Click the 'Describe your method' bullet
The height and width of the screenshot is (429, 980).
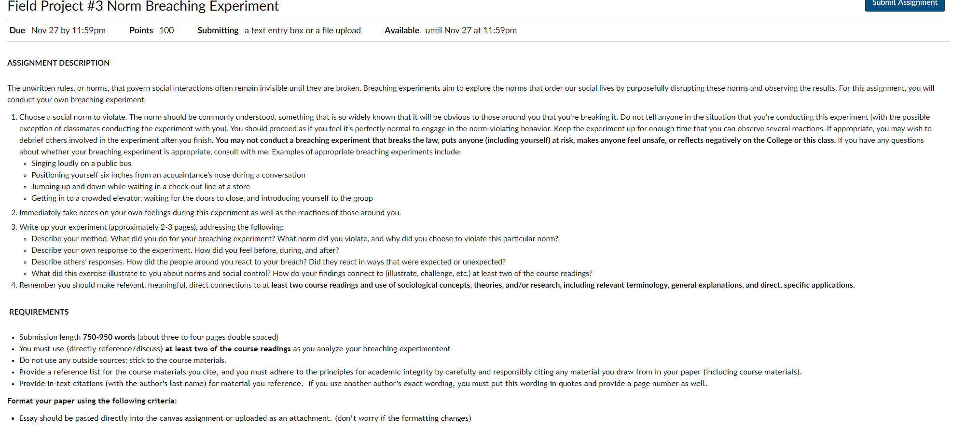tap(295, 238)
